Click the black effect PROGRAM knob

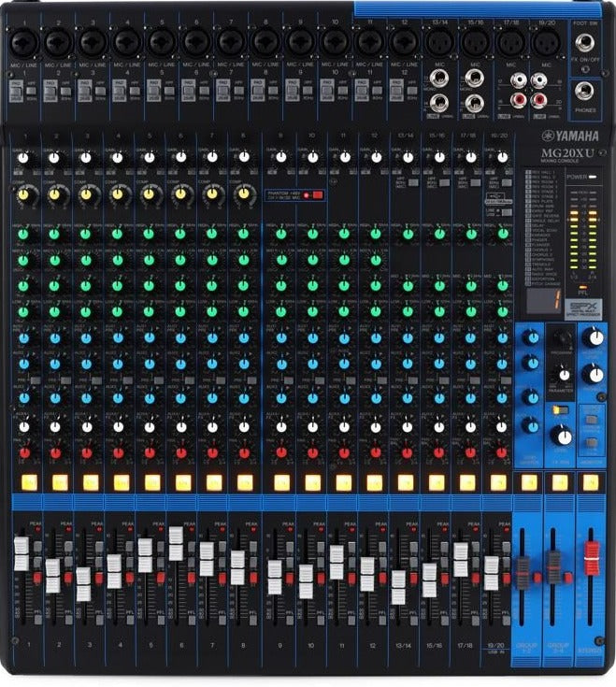coord(562,340)
